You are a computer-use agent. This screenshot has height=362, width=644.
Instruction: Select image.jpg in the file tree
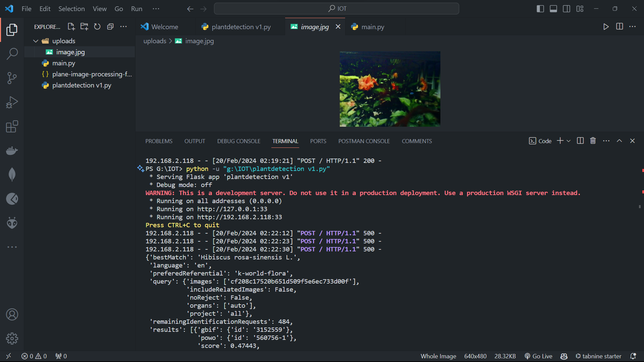click(x=79, y=52)
